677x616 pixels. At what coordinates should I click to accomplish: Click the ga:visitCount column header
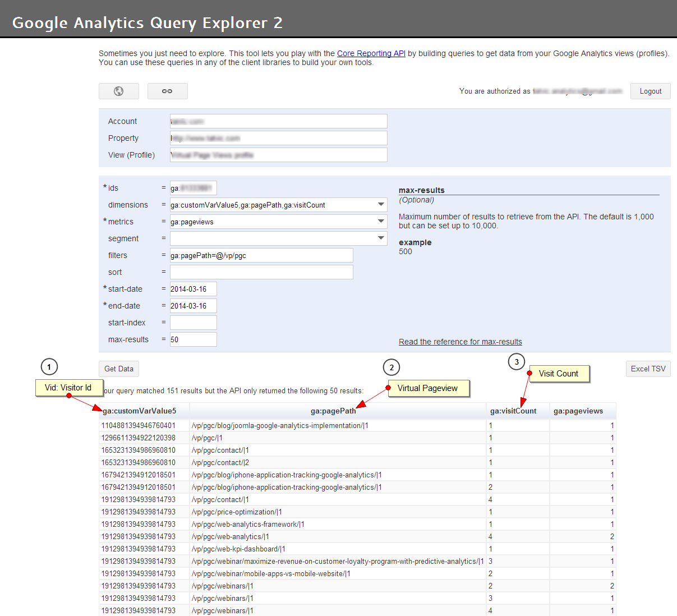(x=518, y=411)
